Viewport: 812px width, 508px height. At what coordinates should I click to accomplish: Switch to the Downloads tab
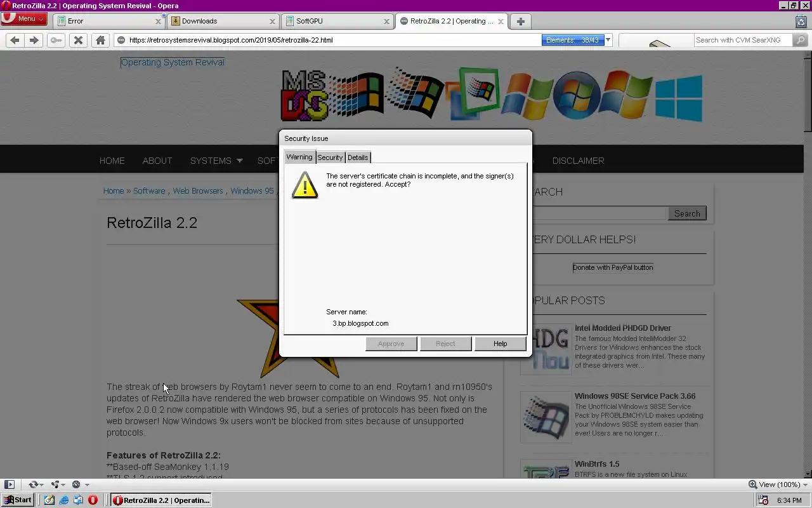pos(223,21)
